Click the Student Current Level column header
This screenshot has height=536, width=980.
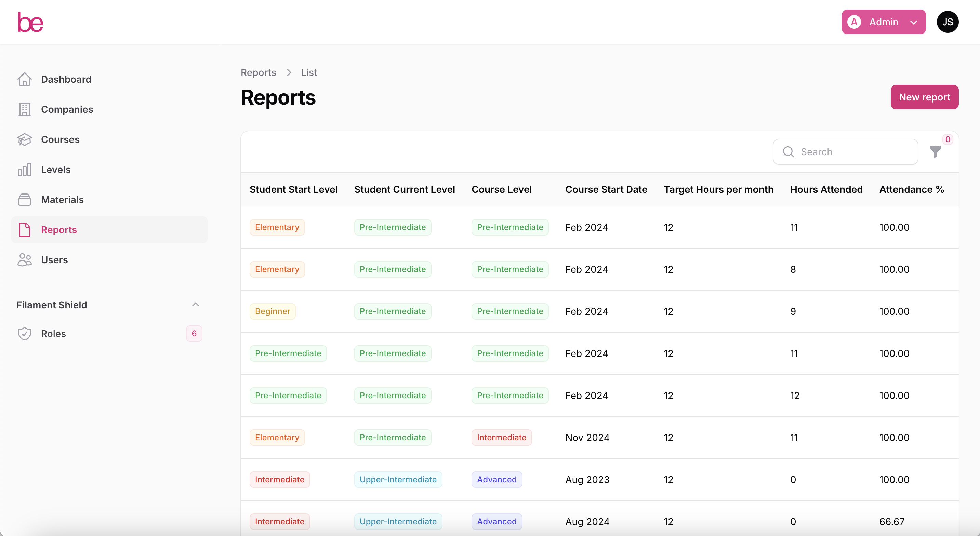tap(404, 189)
